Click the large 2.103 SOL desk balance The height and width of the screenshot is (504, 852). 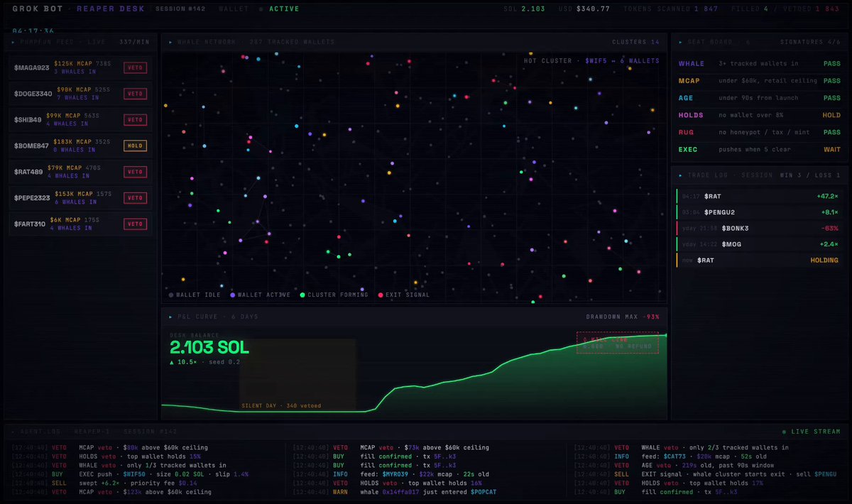click(x=209, y=347)
